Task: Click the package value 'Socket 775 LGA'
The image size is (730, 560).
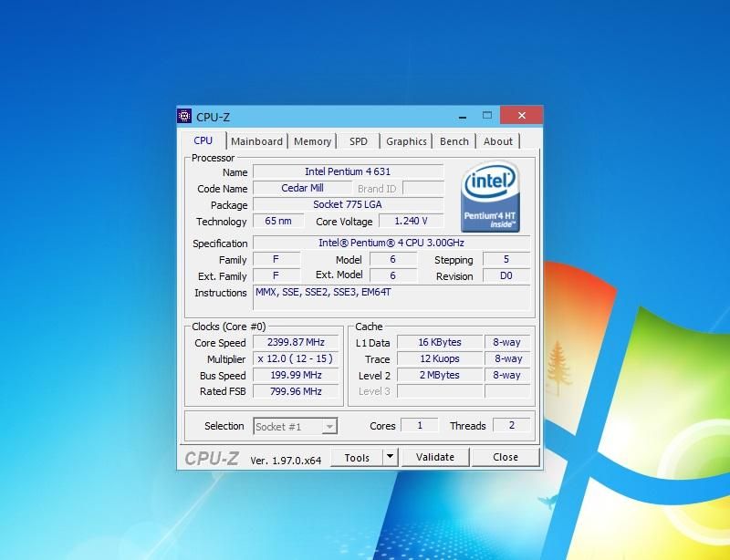Action: pos(348,204)
